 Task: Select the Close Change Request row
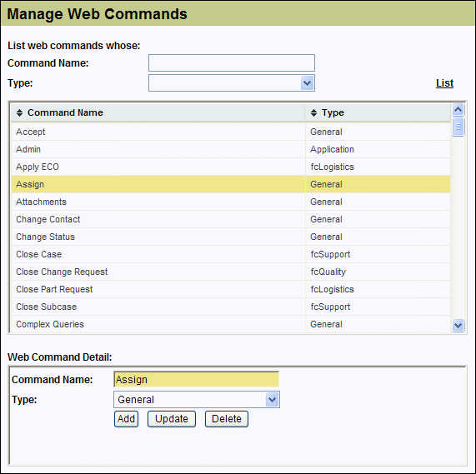231,272
